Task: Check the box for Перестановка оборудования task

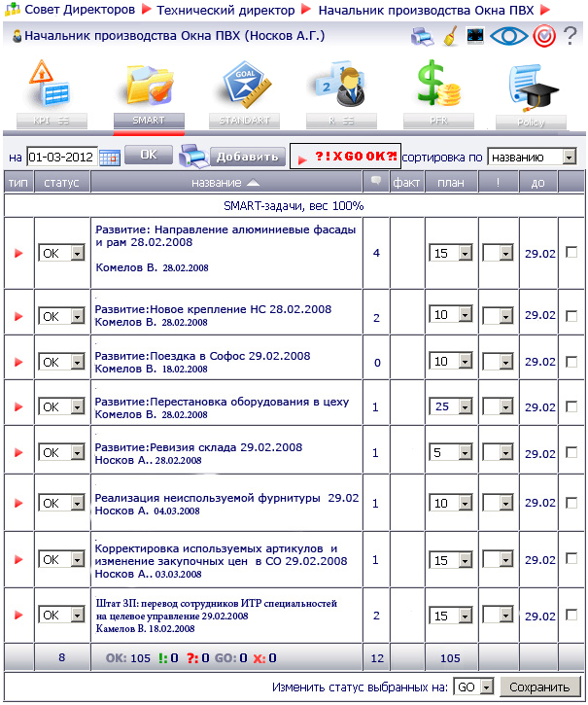Action: tap(571, 406)
